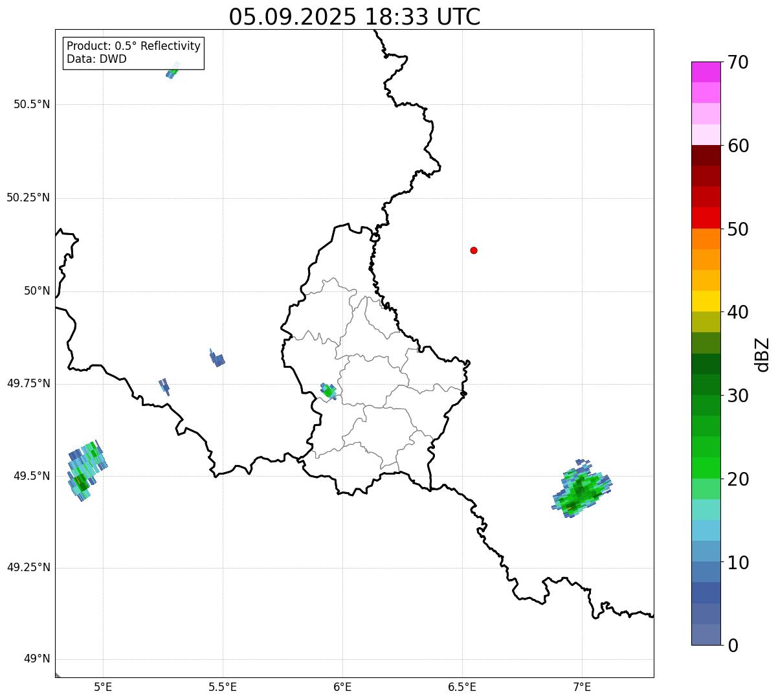The height and width of the screenshot is (700, 778).
Task: Click the olive colorbar swatch at 40
Action: click(x=706, y=322)
